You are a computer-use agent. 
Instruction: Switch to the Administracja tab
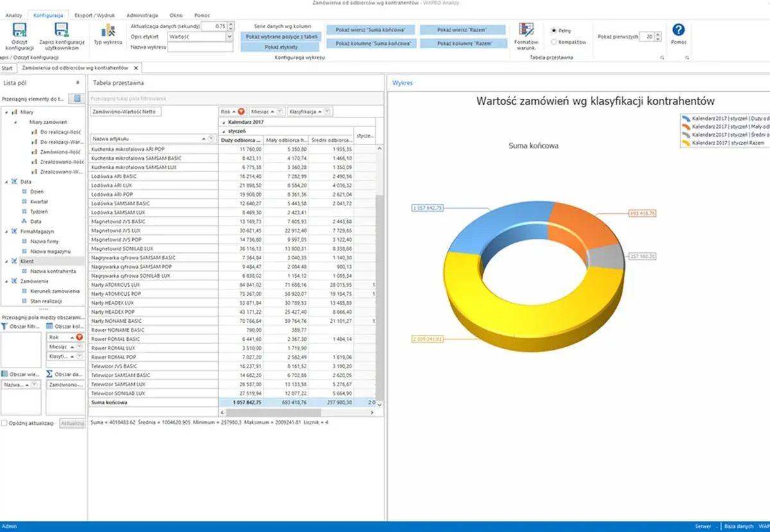click(143, 14)
